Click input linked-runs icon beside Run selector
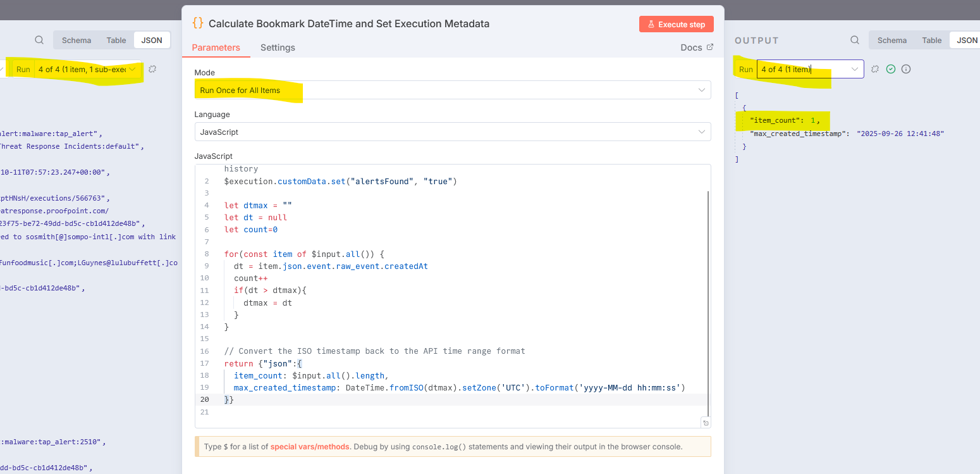 [152, 69]
